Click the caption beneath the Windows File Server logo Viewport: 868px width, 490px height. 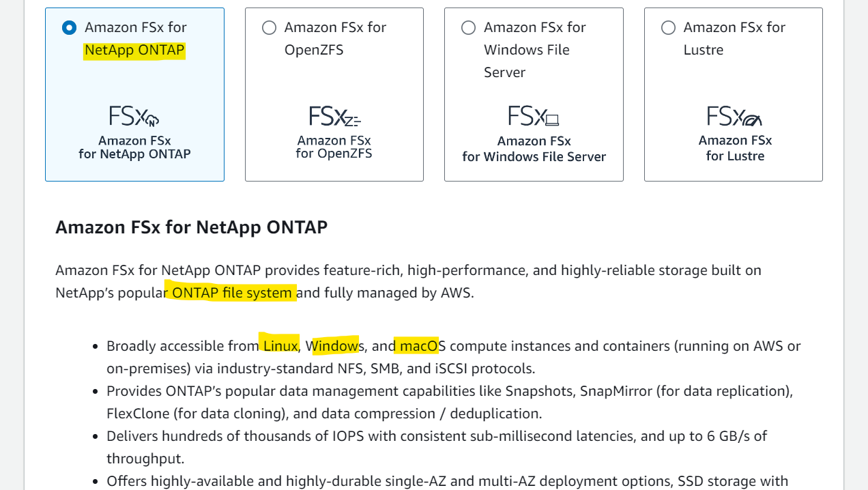(x=534, y=149)
